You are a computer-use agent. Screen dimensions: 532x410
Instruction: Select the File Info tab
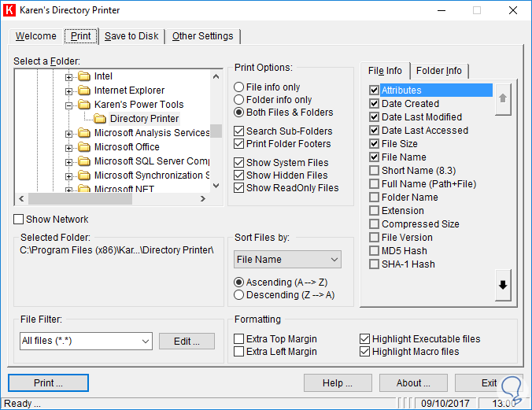(x=385, y=71)
